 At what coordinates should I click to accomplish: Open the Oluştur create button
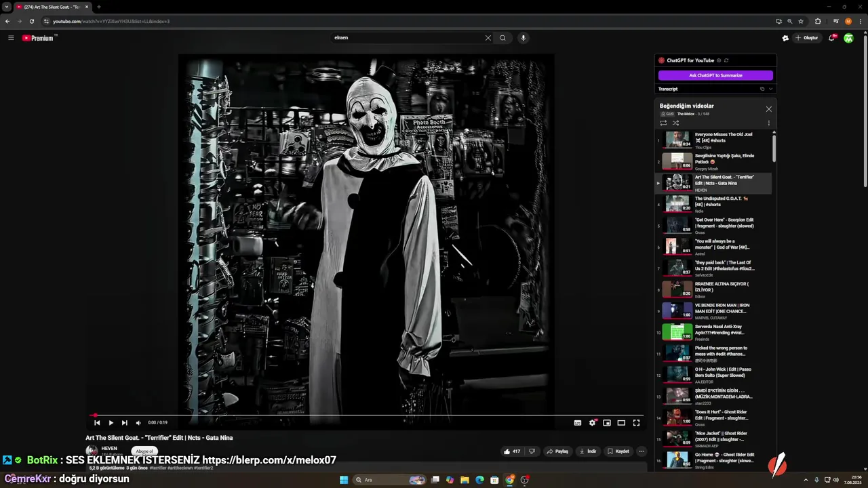pyautogui.click(x=807, y=38)
